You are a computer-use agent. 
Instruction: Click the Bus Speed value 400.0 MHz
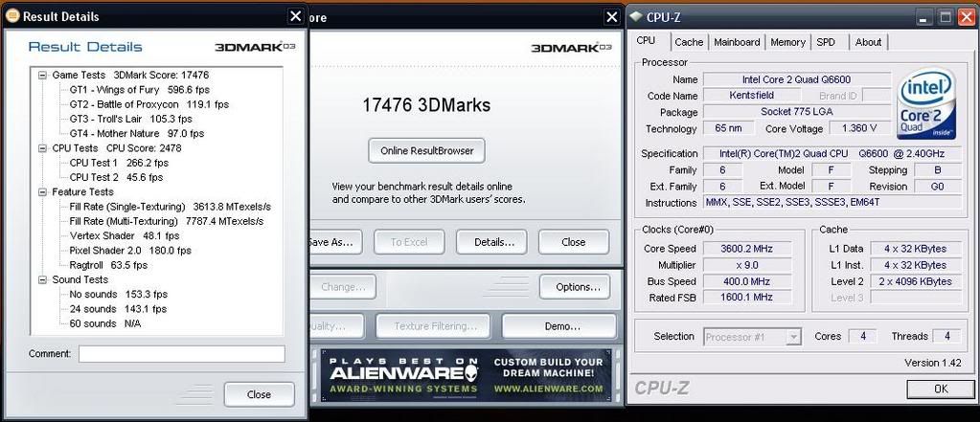pos(747,281)
